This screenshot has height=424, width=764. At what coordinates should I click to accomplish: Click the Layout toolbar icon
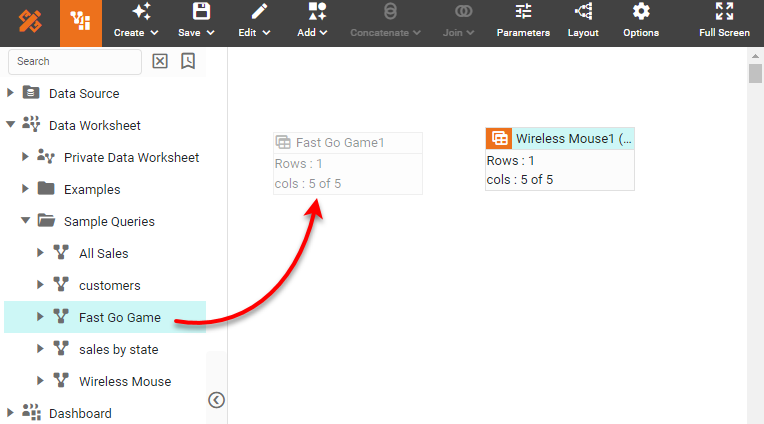(583, 21)
